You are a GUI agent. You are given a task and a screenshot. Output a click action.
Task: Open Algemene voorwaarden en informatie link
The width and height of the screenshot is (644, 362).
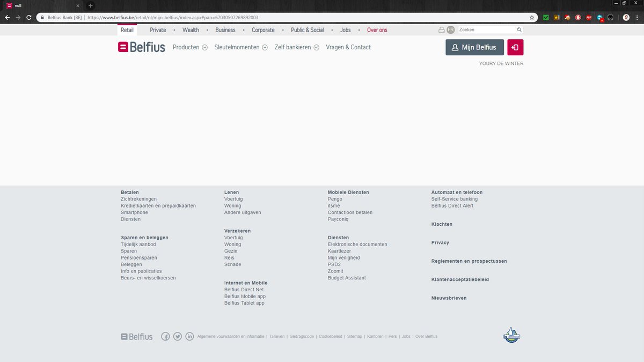231,337
